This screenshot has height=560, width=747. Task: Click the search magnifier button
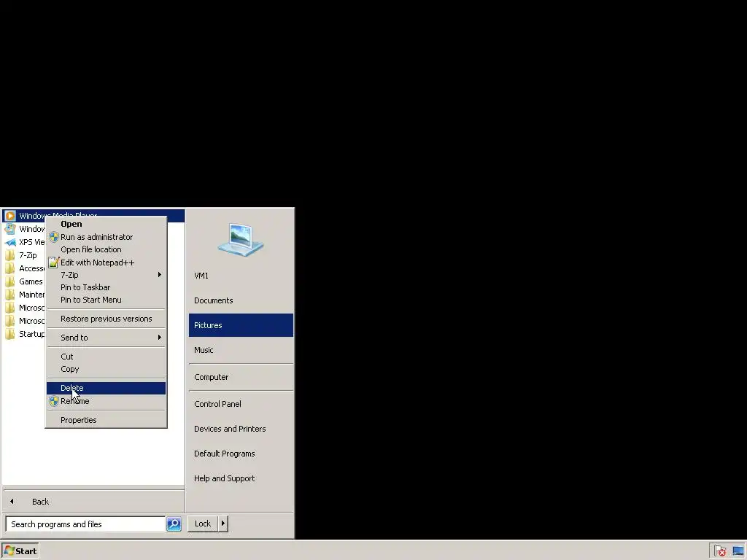coord(174,524)
